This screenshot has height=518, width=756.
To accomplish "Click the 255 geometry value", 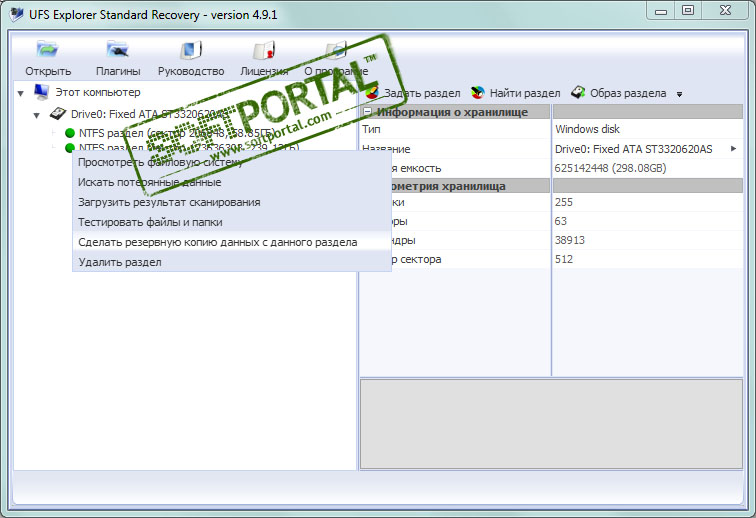I will pyautogui.click(x=564, y=202).
